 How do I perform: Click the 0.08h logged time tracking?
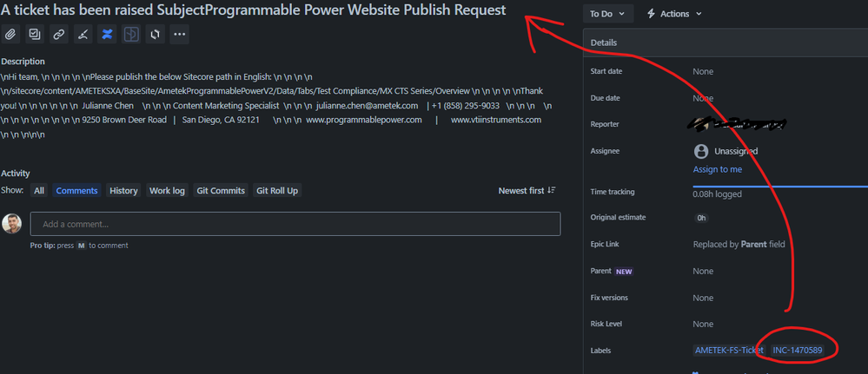718,194
